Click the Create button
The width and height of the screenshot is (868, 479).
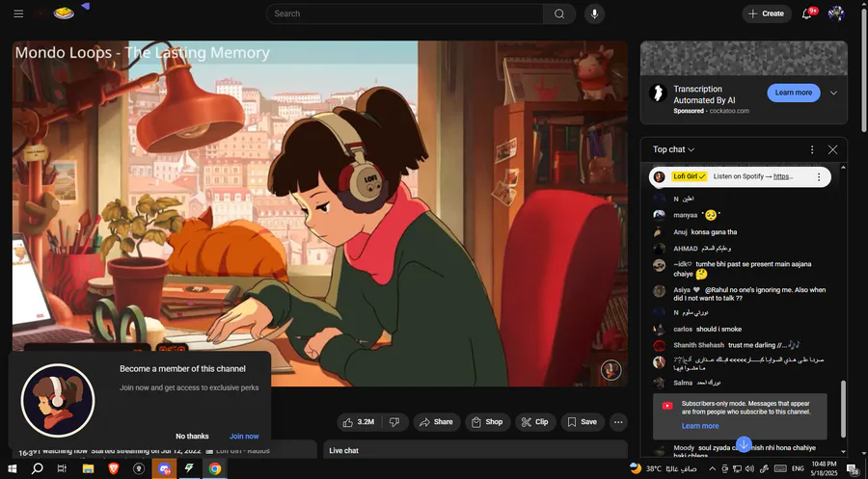click(767, 13)
